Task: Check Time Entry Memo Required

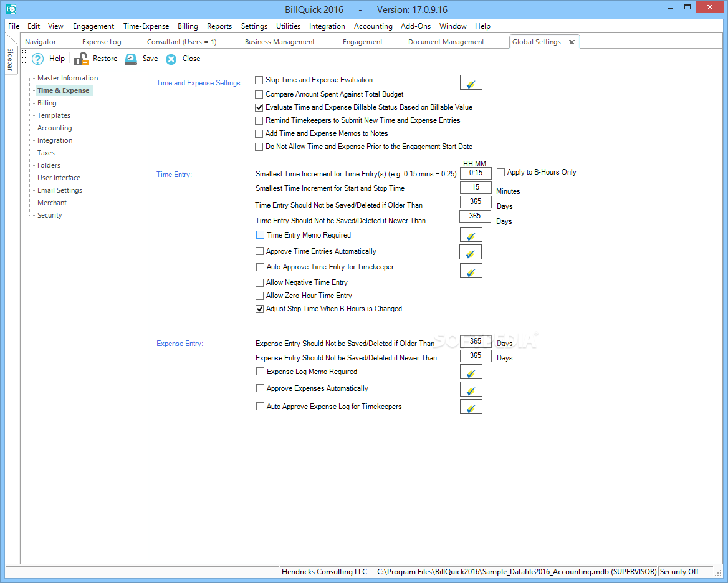Action: click(260, 235)
